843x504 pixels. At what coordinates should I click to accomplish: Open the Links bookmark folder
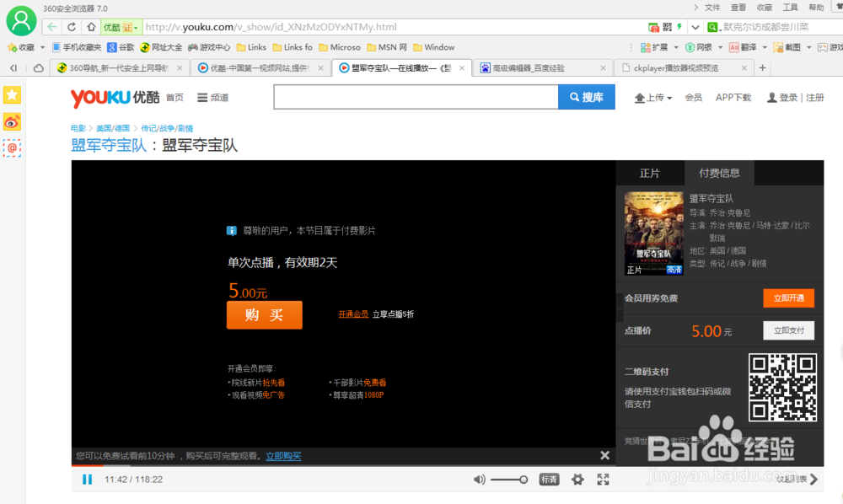pyautogui.click(x=251, y=47)
